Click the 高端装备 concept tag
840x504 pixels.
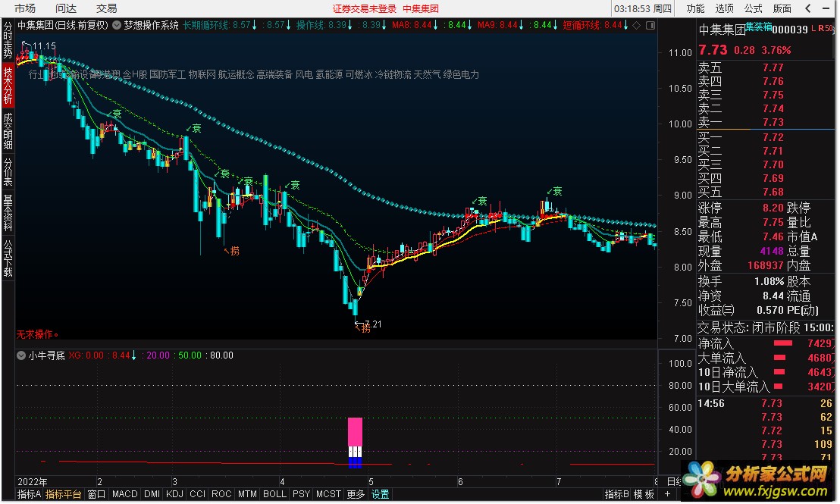click(x=274, y=74)
